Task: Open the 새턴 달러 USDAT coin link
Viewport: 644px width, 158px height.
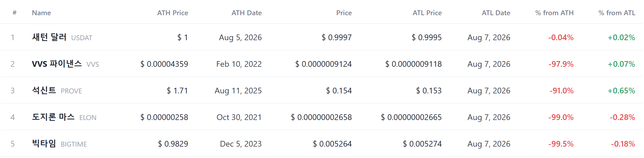Action: click(x=62, y=37)
